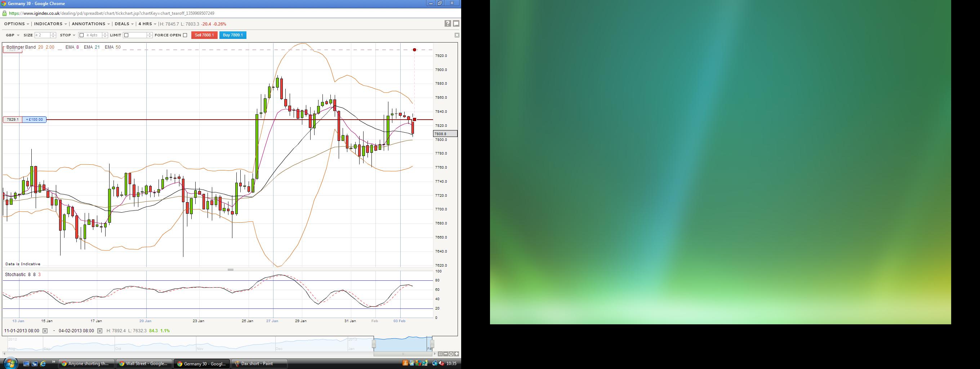Switch to Dax short Paint taskbar window
980x369 pixels.
(x=259, y=364)
